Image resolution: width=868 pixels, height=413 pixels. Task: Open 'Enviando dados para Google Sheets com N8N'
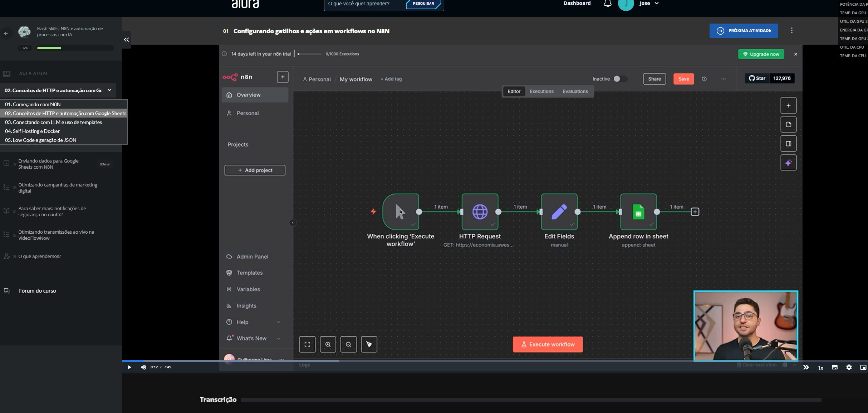point(61,164)
